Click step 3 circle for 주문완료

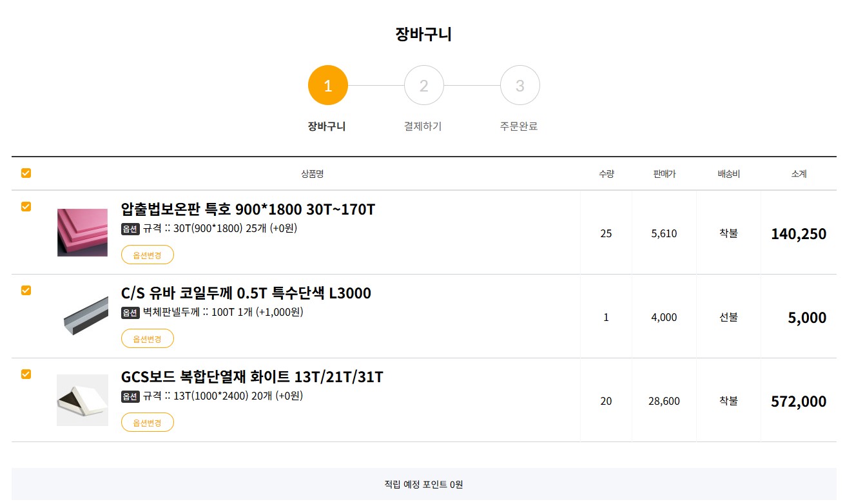point(520,85)
